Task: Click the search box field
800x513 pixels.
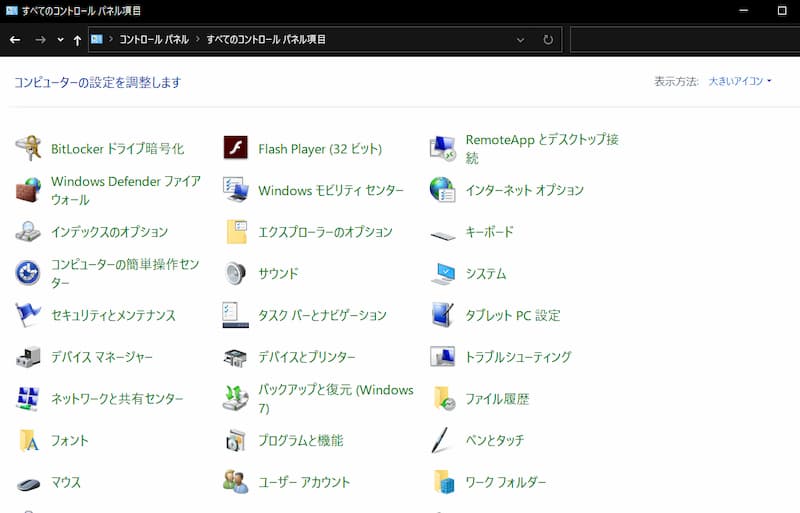Action: pyautogui.click(x=680, y=40)
